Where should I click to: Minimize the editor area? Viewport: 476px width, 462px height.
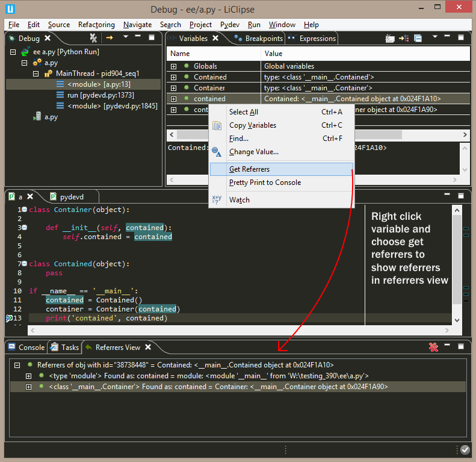tap(447, 194)
